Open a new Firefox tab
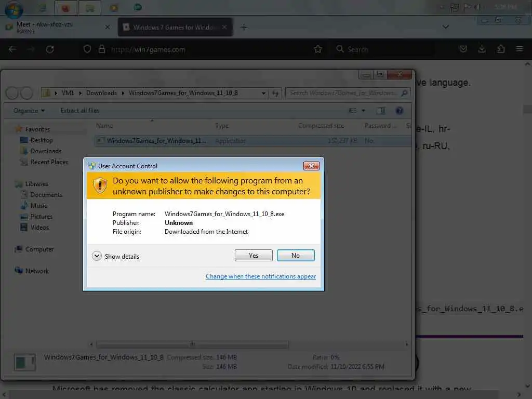532x399 pixels. click(x=244, y=27)
